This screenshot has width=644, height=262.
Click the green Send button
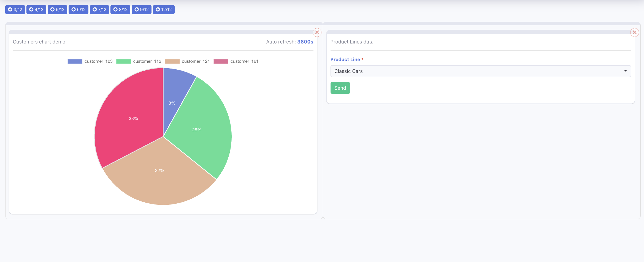[x=340, y=88]
